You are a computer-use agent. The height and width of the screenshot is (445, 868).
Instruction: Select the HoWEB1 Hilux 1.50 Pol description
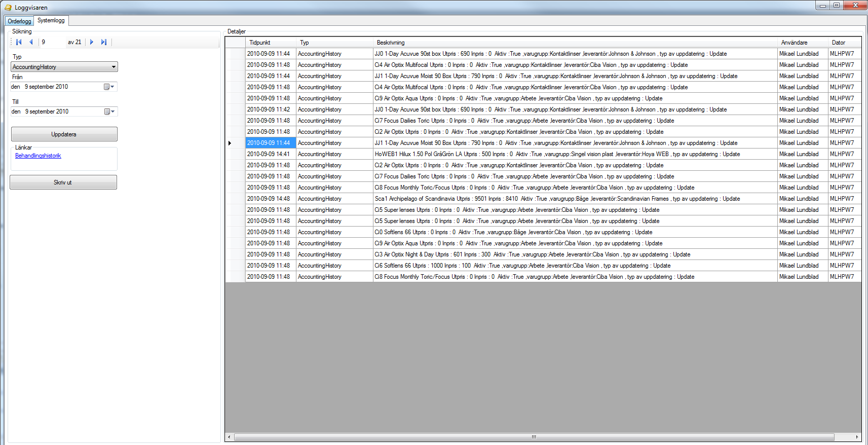[x=575, y=154]
